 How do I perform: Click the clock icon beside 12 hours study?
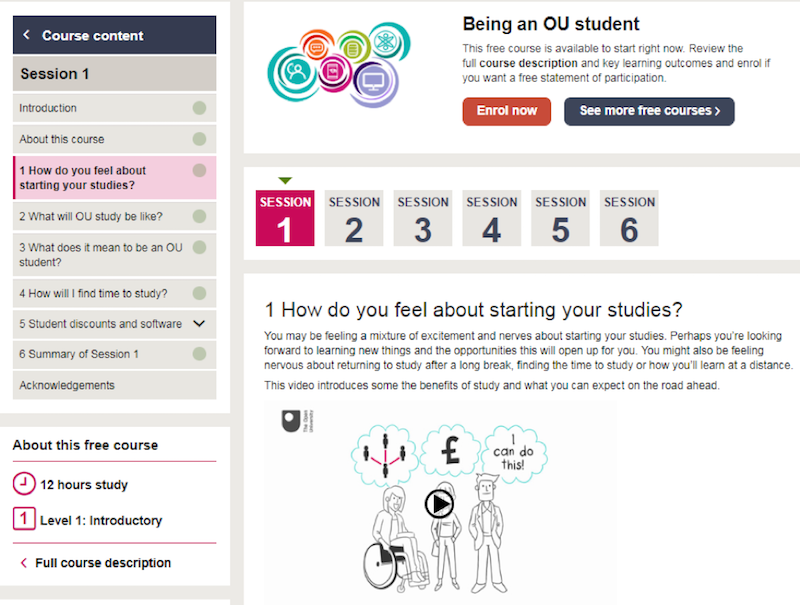[23, 484]
